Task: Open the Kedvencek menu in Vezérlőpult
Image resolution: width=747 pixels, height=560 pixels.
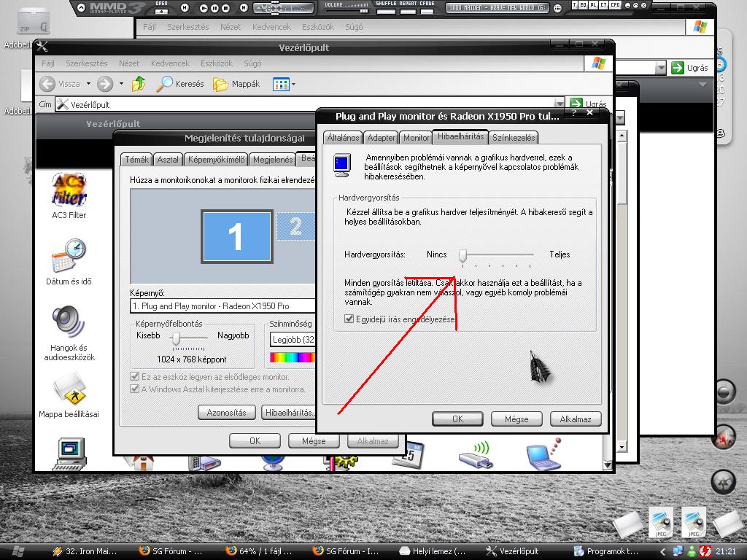Action: 170,63
